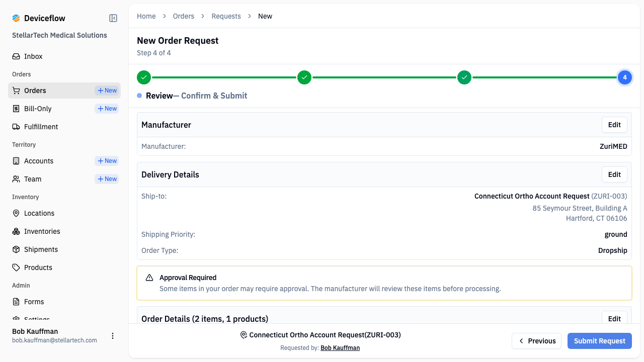Open the user menu three-dots icon

113,336
